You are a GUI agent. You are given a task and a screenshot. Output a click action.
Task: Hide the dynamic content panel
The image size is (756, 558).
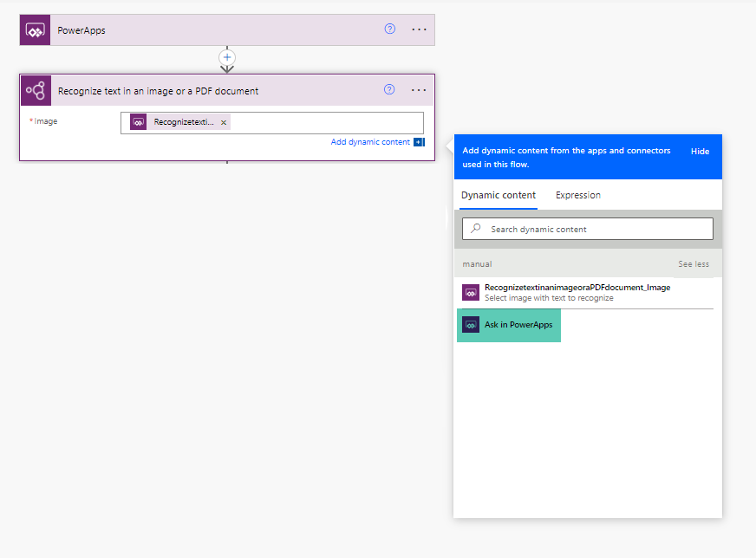pyautogui.click(x=700, y=152)
